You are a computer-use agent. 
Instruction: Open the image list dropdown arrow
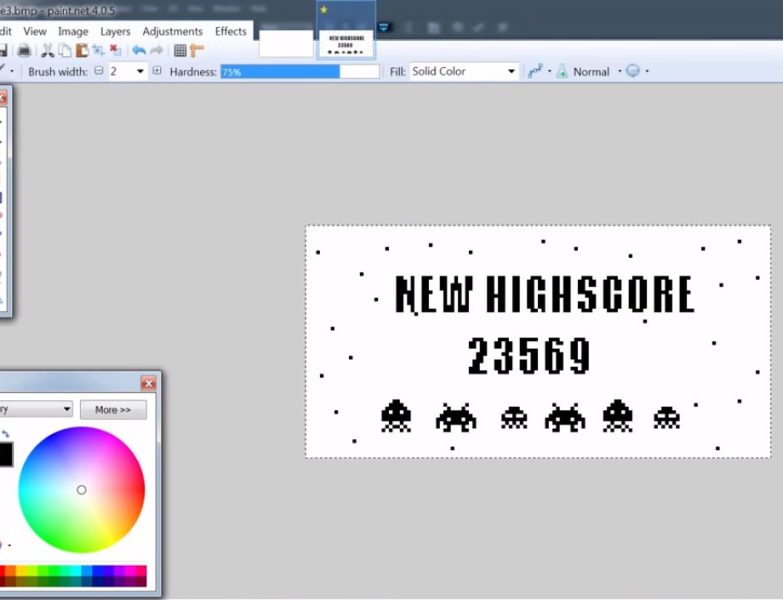click(x=384, y=27)
